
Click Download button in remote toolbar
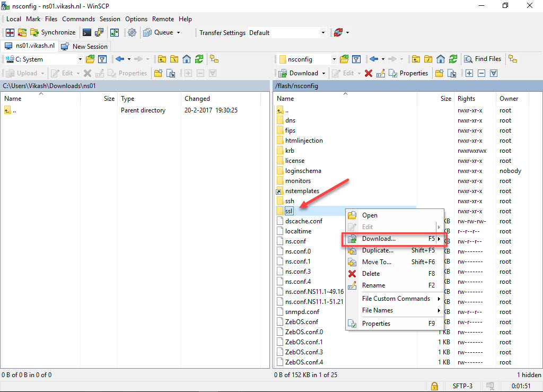tap(299, 73)
